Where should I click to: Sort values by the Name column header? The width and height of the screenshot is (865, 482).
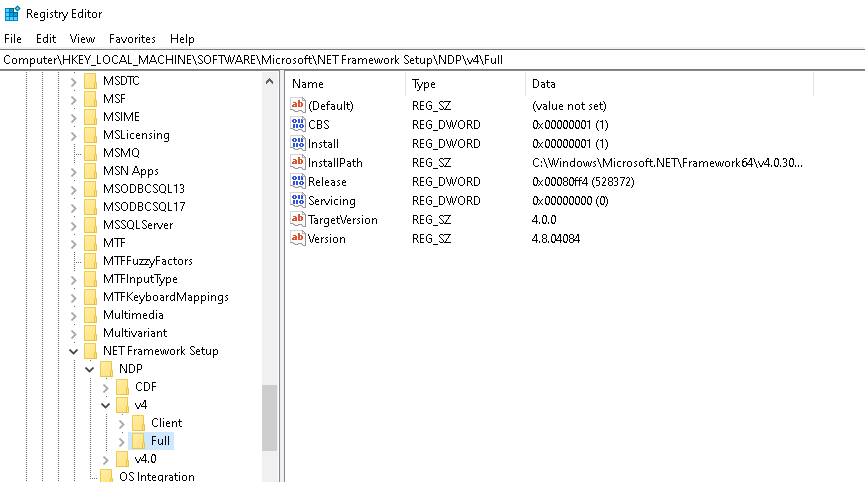(346, 84)
